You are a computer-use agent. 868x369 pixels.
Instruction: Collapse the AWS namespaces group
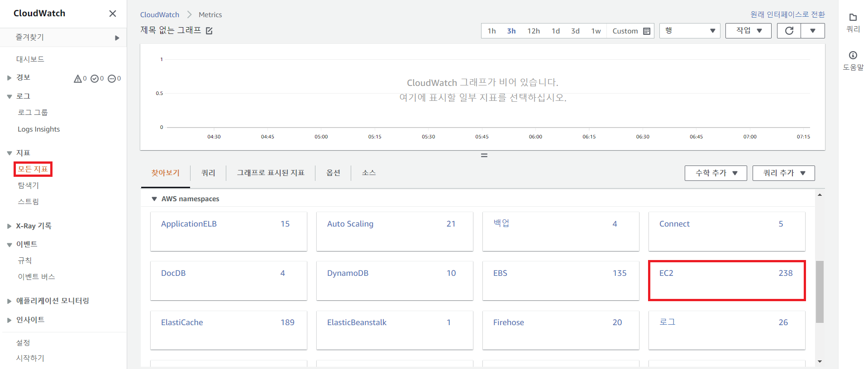click(154, 199)
